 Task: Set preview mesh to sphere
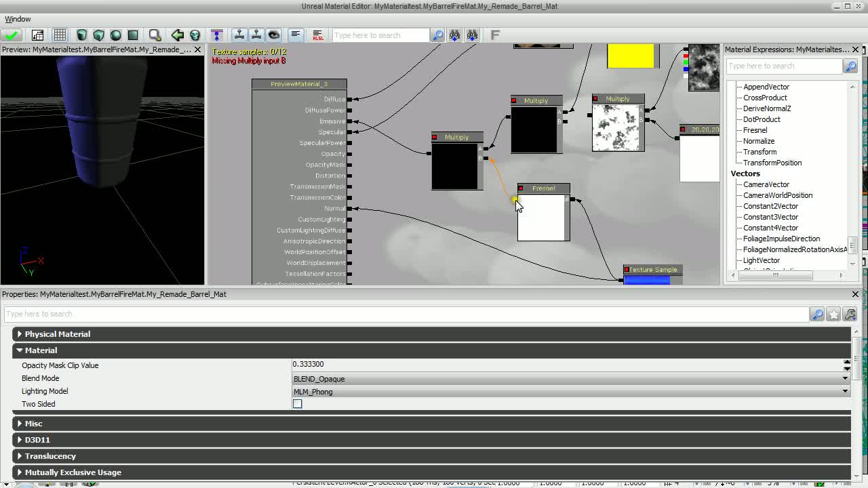[x=115, y=35]
